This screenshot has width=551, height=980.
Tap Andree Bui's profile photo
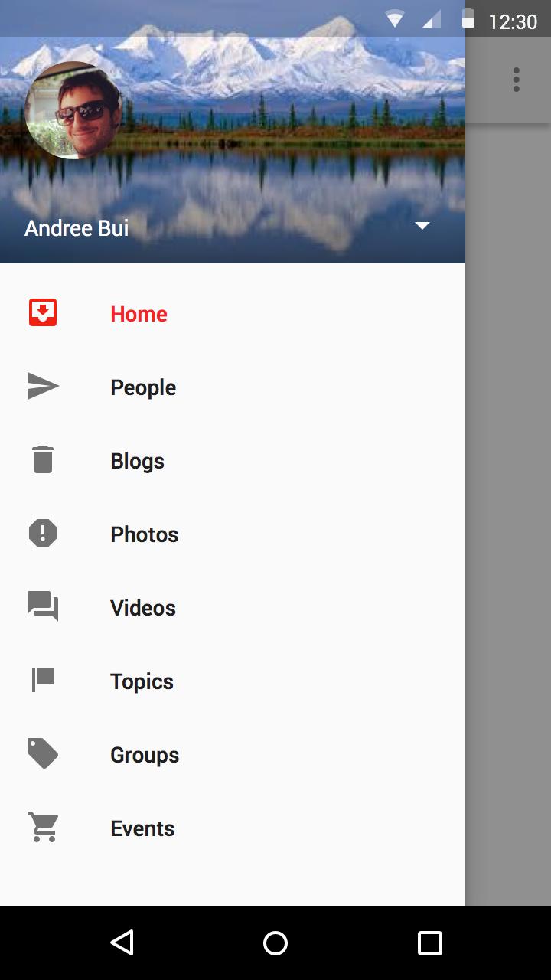click(x=73, y=110)
